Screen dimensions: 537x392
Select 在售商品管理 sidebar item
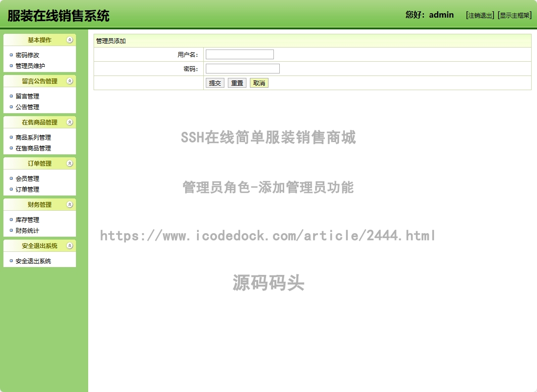coord(33,148)
